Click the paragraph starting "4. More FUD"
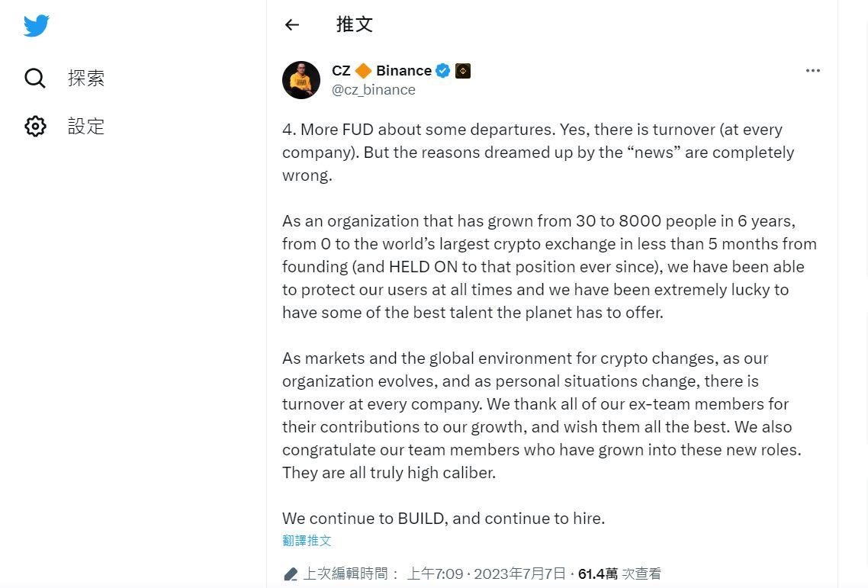Image resolution: width=868 pixels, height=588 pixels. (538, 152)
